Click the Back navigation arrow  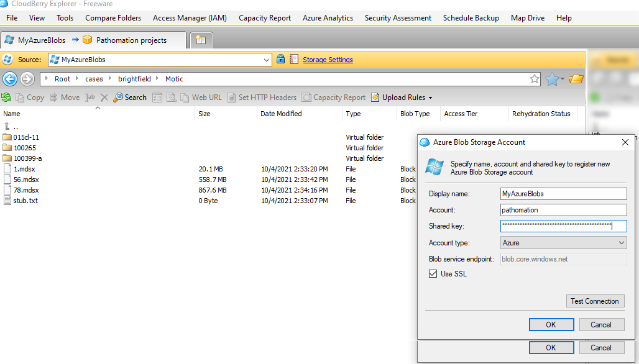tap(9, 79)
